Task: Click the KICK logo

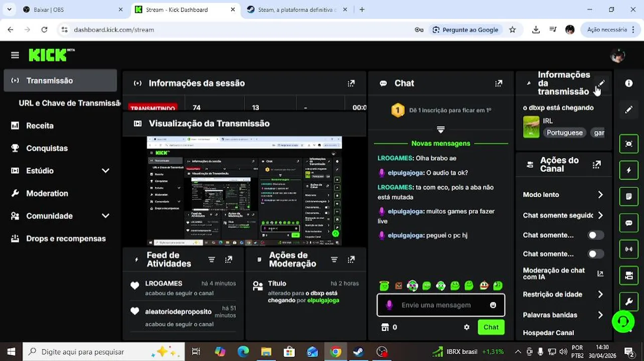Action: (x=48, y=55)
